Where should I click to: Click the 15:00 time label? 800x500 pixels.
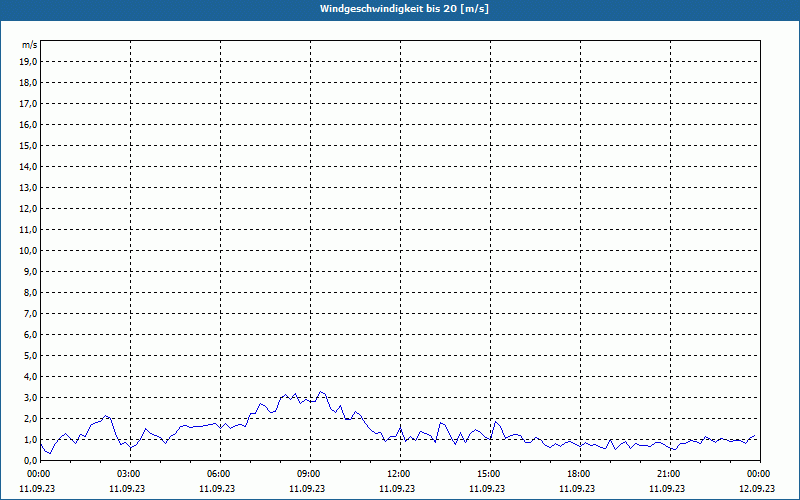(490, 474)
